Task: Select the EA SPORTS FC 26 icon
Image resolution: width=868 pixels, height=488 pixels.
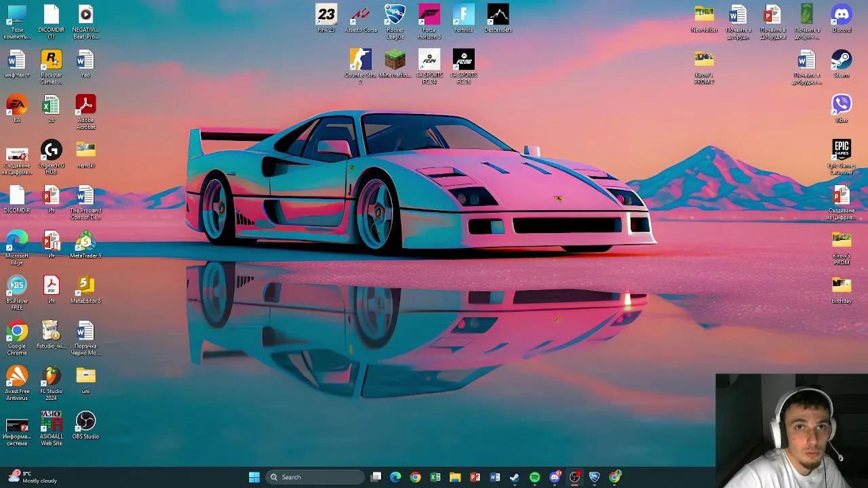Action: pyautogui.click(x=464, y=66)
